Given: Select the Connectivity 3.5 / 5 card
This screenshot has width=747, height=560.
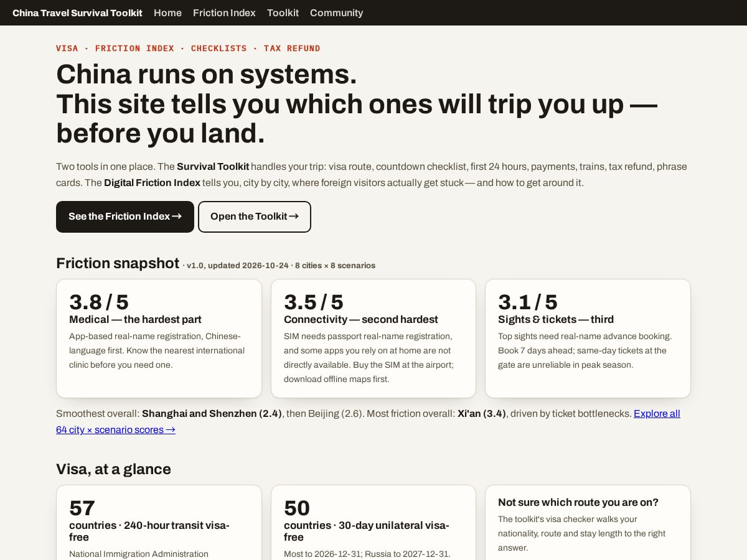Looking at the screenshot, I should click(x=374, y=338).
